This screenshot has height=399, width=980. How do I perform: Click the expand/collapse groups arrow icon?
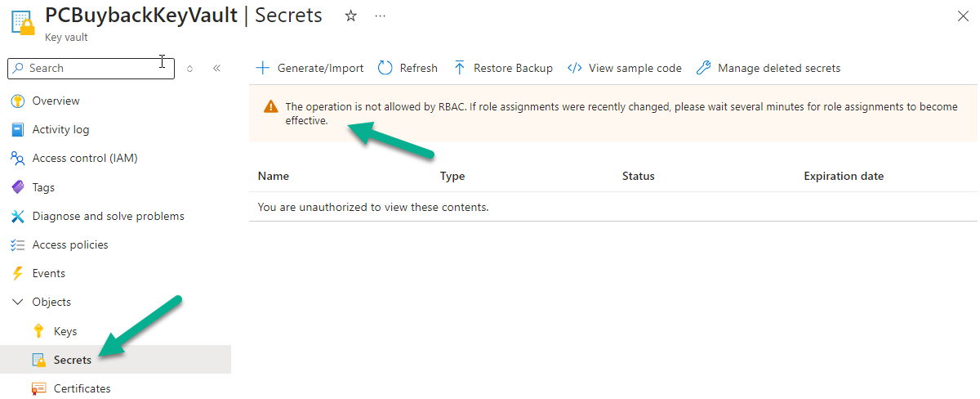[190, 69]
